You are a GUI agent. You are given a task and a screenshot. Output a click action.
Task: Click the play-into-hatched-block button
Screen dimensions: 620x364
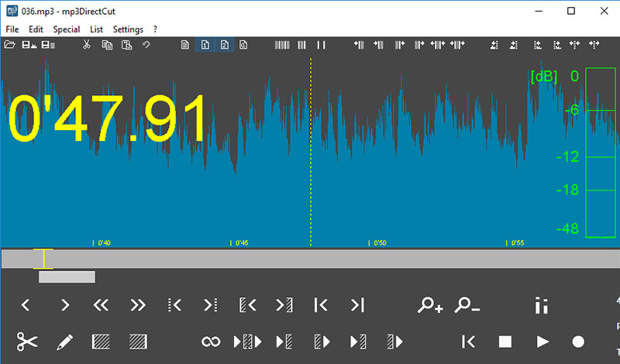[284, 342]
